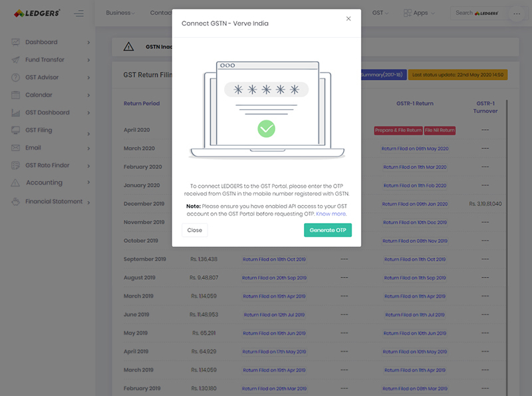Open Return Filed on 20th Sep 2019

(x=274, y=278)
